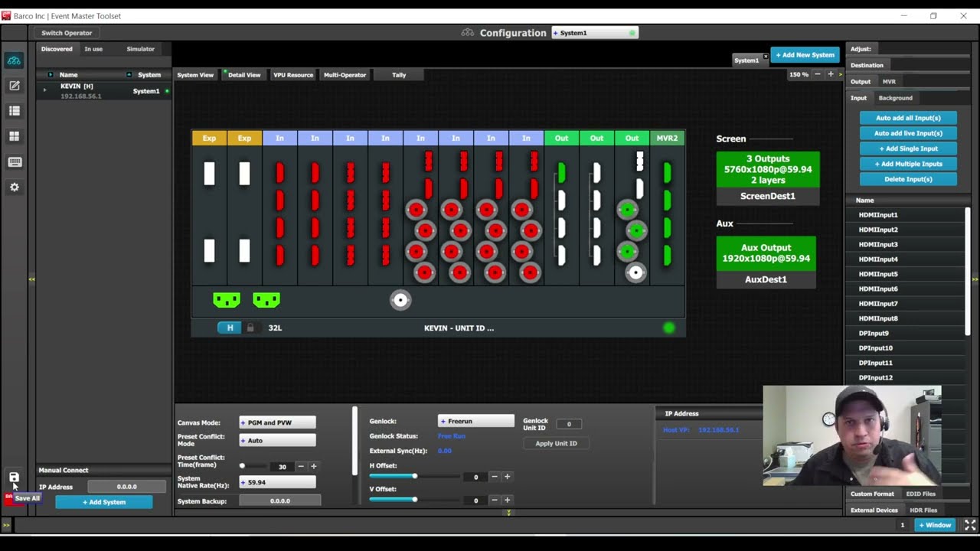980x551 pixels.
Task: Click the Add Single Input button
Action: (908, 148)
